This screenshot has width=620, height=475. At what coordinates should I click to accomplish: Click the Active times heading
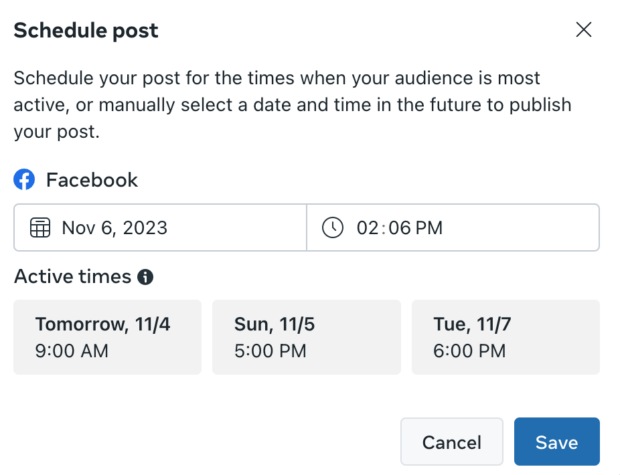click(72, 276)
